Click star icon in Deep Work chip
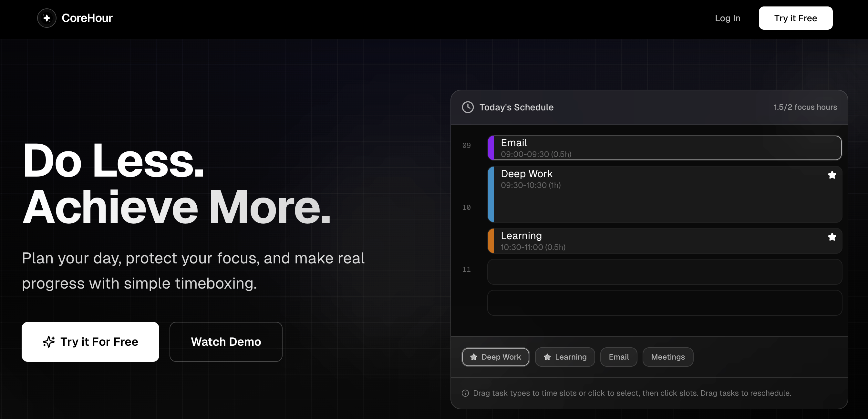Screen dimensions: 868x419 474,357
